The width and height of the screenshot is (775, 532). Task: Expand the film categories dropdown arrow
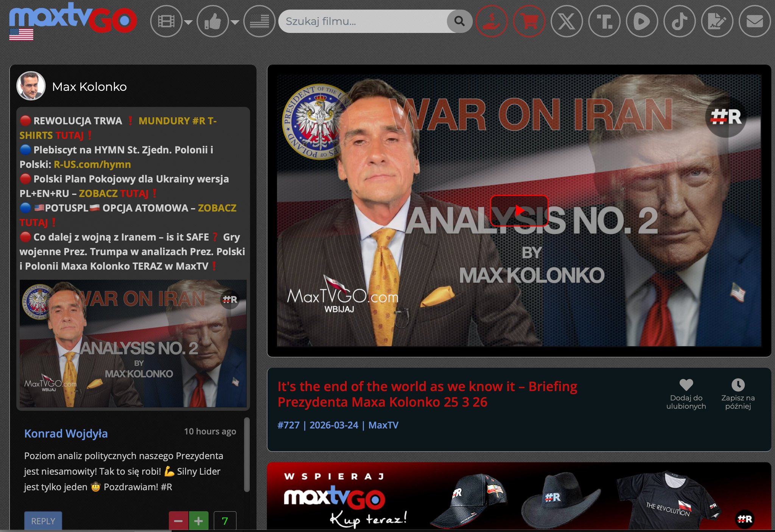coord(188,22)
